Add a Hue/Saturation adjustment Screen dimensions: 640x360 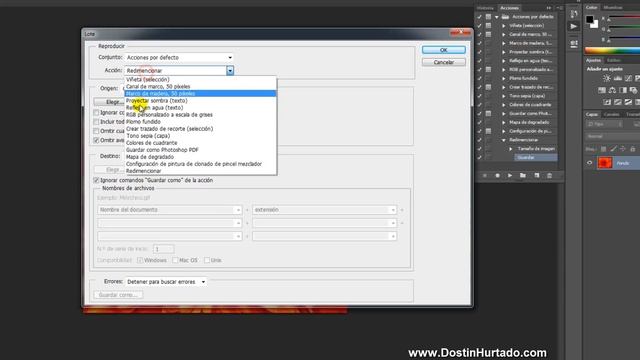pos(602,90)
